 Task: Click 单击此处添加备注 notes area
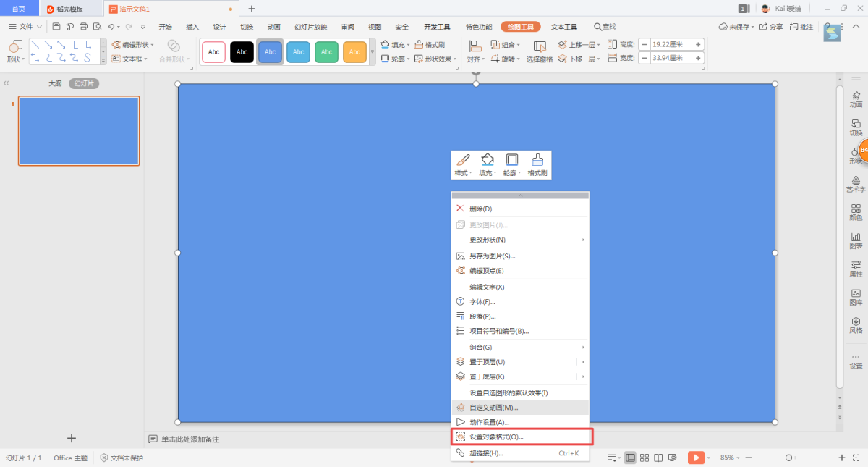tap(190, 439)
